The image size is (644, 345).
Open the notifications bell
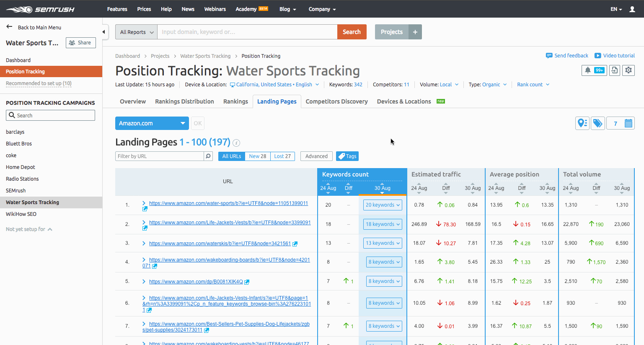(588, 70)
